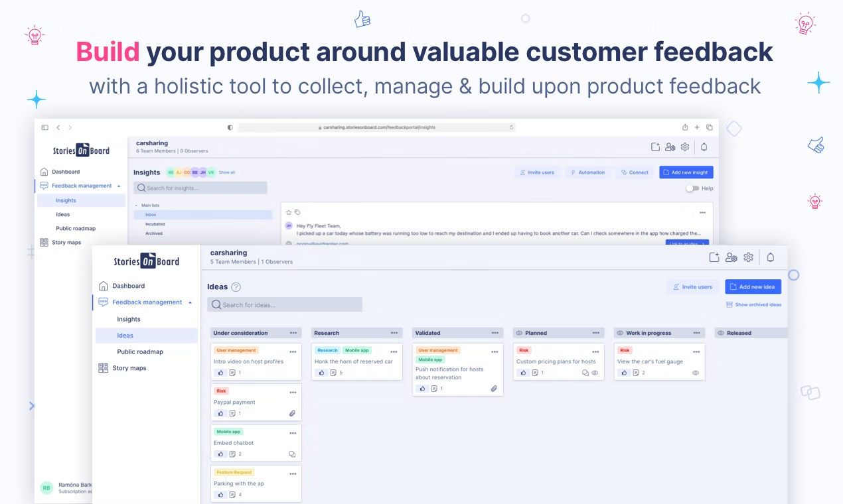Viewport: 843px width, 504px height.
Task: Toggle the Help switch in Insights
Action: pyautogui.click(x=692, y=188)
